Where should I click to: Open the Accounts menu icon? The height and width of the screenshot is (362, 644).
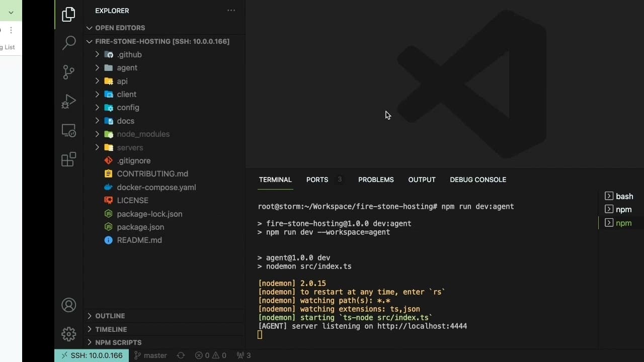pos(68,305)
